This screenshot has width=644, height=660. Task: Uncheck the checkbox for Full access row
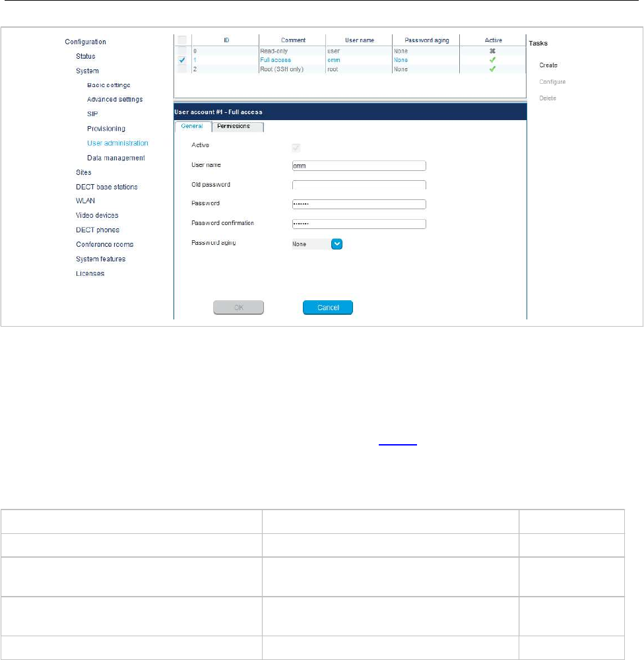[x=182, y=60]
